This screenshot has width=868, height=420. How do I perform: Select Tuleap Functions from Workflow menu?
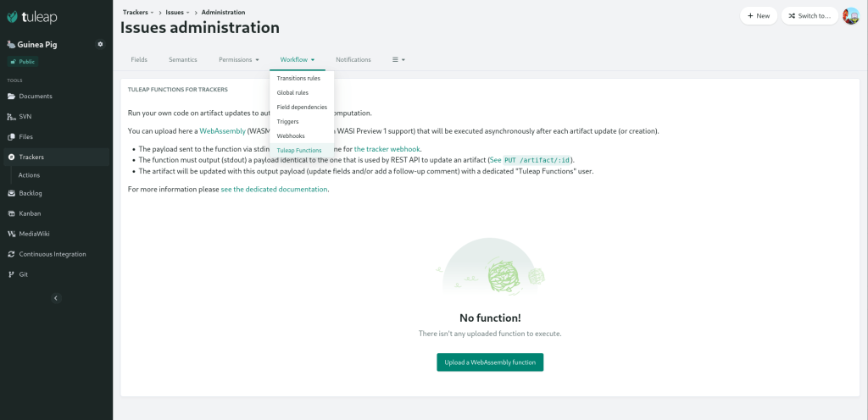point(302,151)
